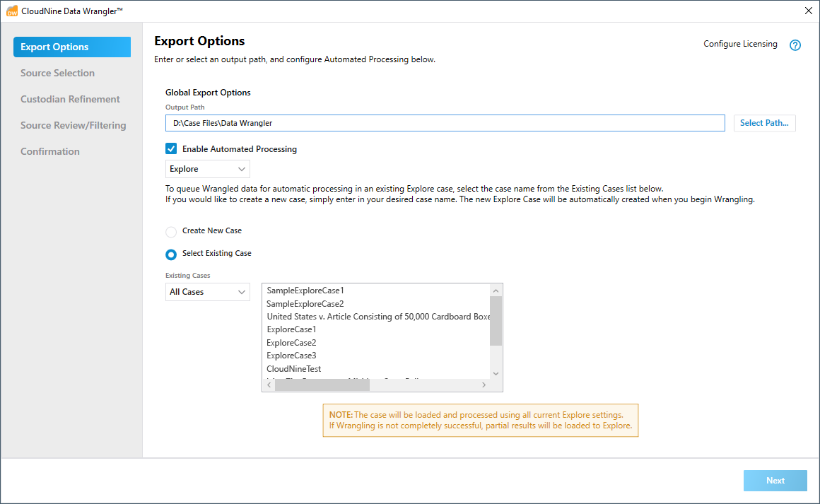Close the Data Wrangler window

pos(808,11)
